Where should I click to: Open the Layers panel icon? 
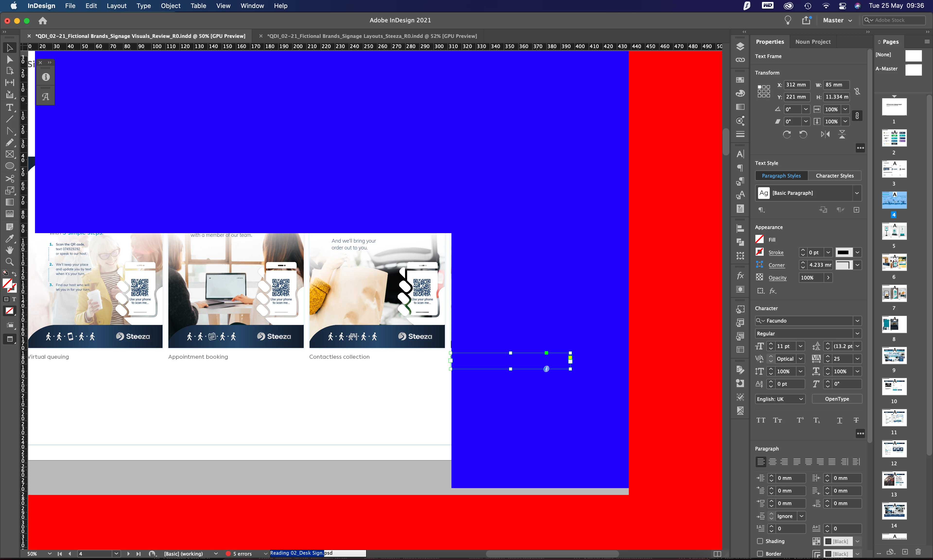pyautogui.click(x=740, y=46)
